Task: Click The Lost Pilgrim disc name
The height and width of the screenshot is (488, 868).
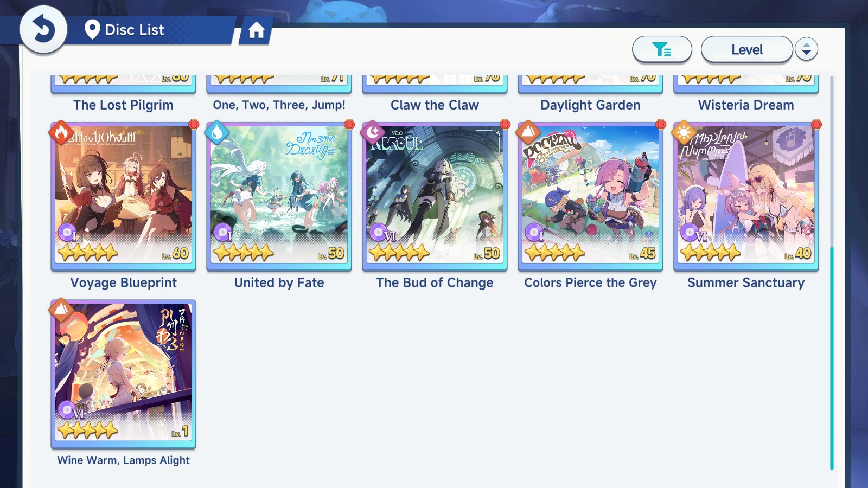Action: [x=124, y=105]
